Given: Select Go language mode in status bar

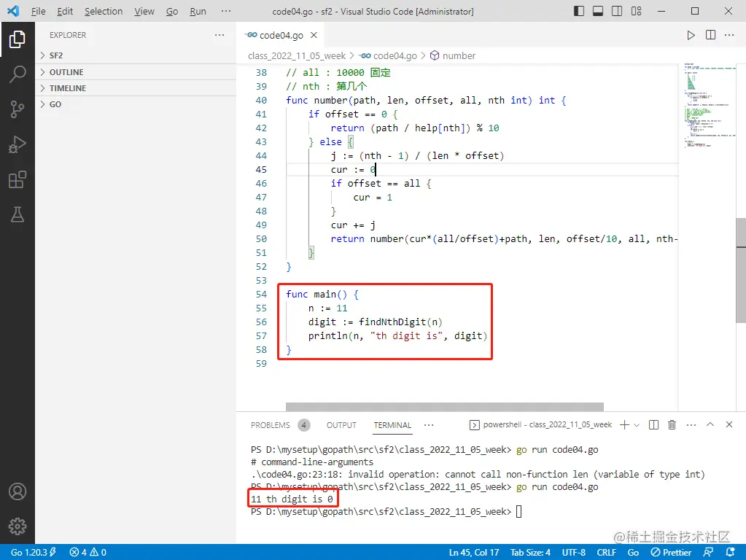Looking at the screenshot, I should click(633, 553).
